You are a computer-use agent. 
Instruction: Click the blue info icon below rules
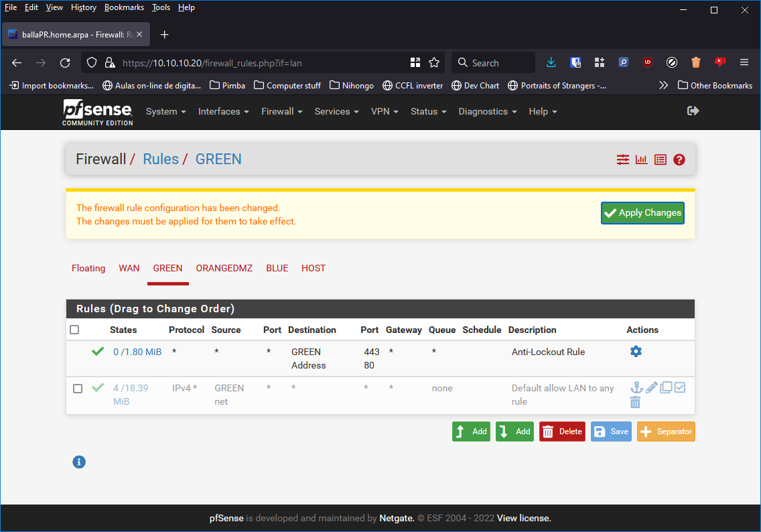pyautogui.click(x=79, y=462)
